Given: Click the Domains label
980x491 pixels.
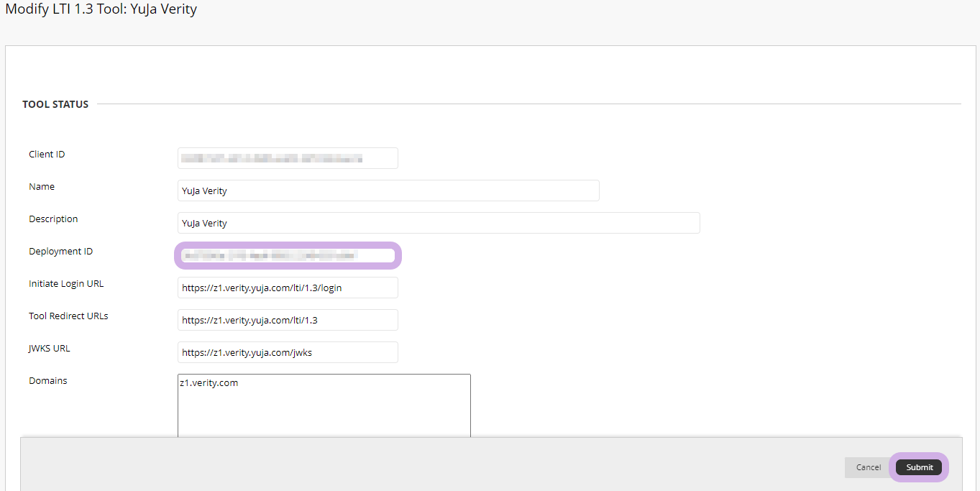Looking at the screenshot, I should (48, 381).
